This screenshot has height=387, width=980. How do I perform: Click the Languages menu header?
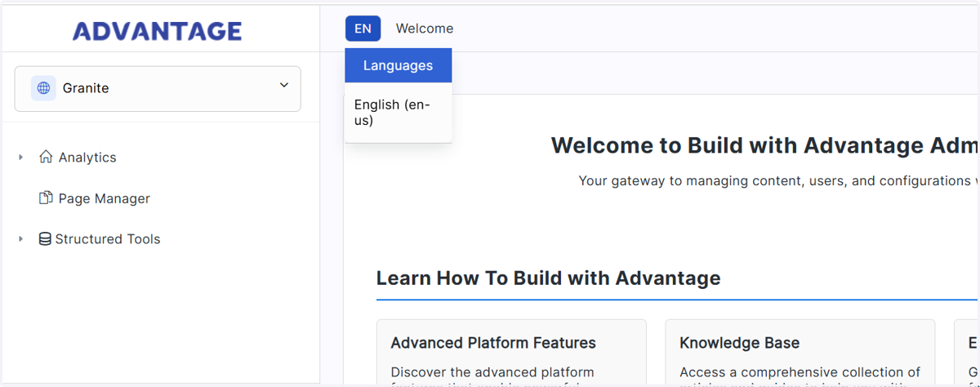pyautogui.click(x=399, y=65)
